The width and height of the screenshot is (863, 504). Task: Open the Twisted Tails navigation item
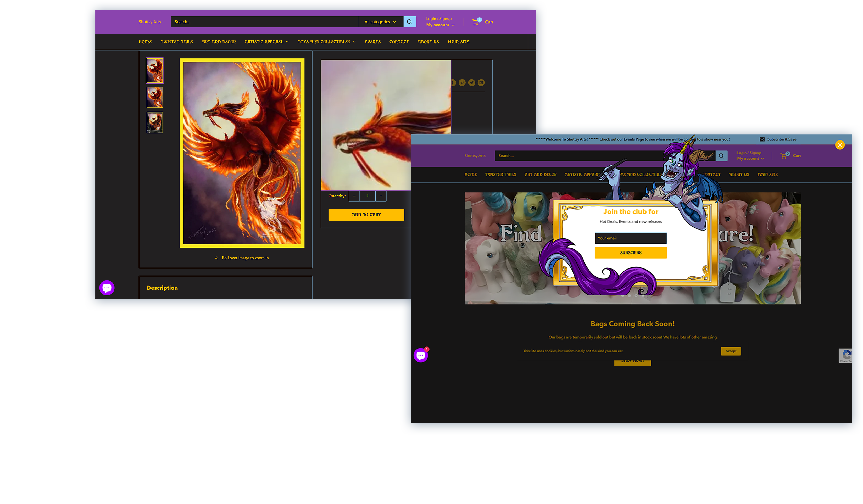coord(177,42)
